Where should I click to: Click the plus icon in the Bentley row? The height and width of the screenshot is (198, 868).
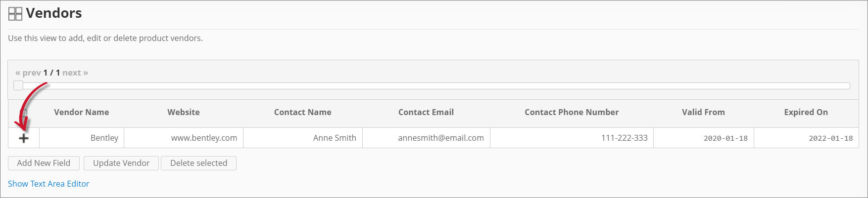pyautogui.click(x=24, y=138)
